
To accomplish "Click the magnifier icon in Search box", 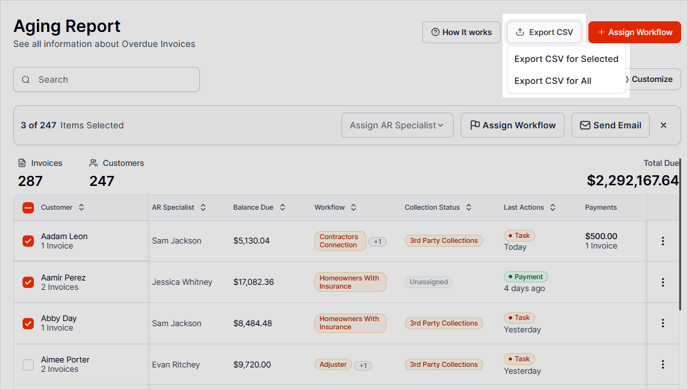I will pos(26,80).
